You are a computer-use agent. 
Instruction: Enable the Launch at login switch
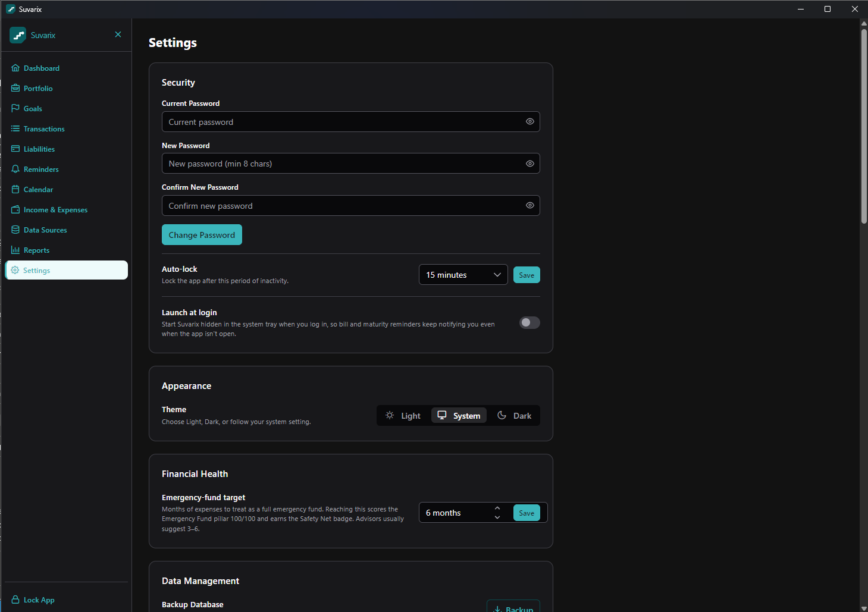click(x=529, y=322)
